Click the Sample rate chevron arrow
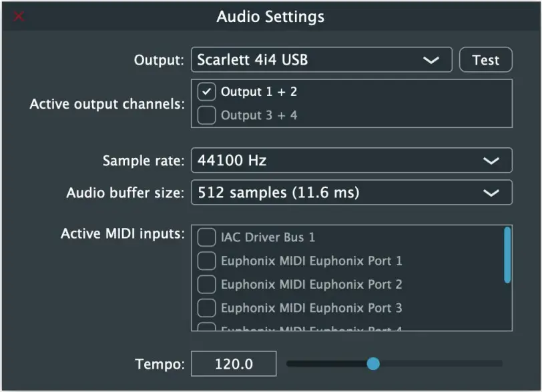 [x=491, y=161]
